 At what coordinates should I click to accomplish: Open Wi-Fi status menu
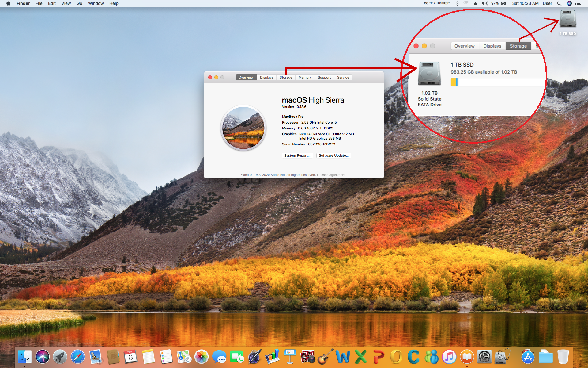[466, 3]
